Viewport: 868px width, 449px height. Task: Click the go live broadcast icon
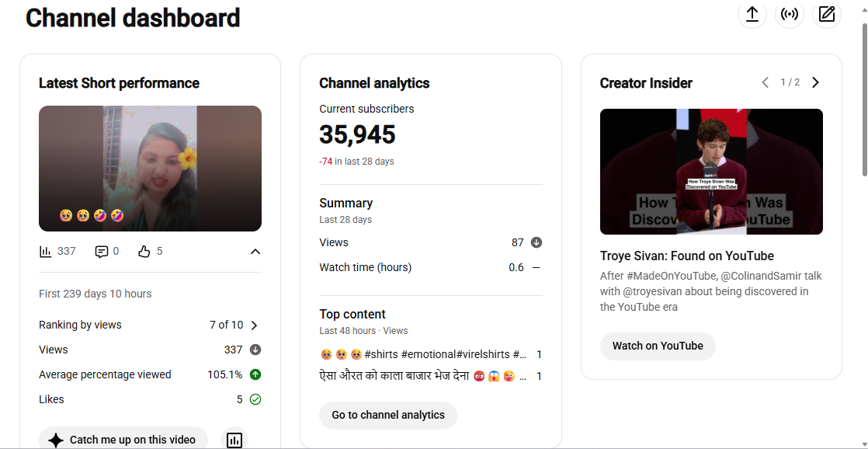789,14
